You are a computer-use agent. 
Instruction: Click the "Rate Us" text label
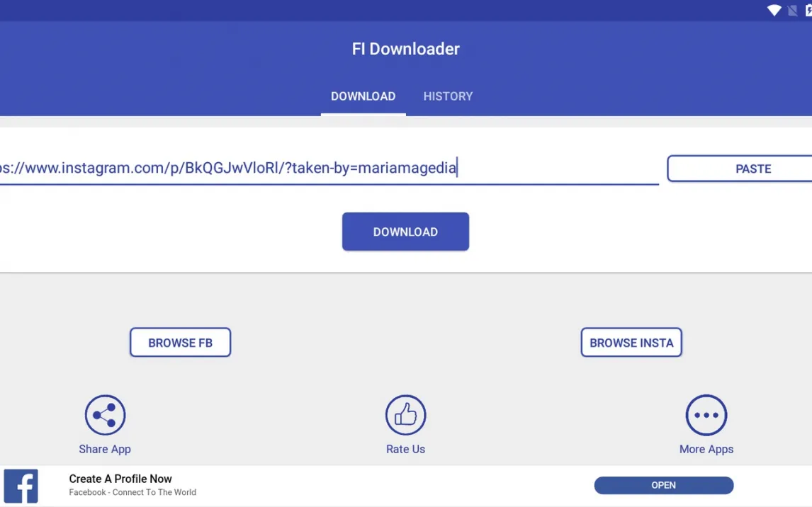(405, 449)
